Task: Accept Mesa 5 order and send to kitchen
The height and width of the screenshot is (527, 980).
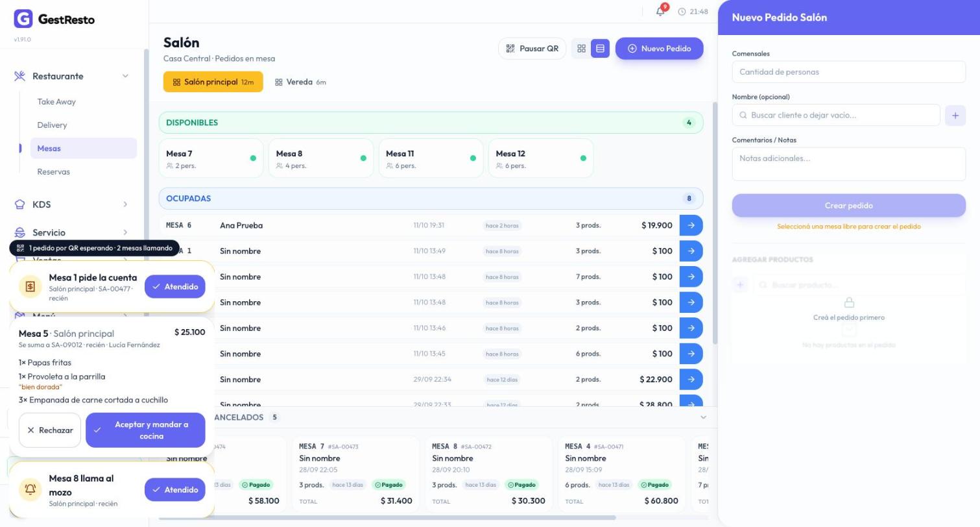Action: click(x=145, y=430)
